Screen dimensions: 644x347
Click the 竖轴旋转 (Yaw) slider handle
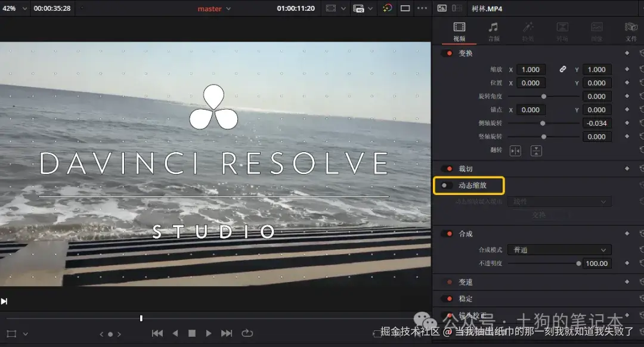pyautogui.click(x=544, y=137)
